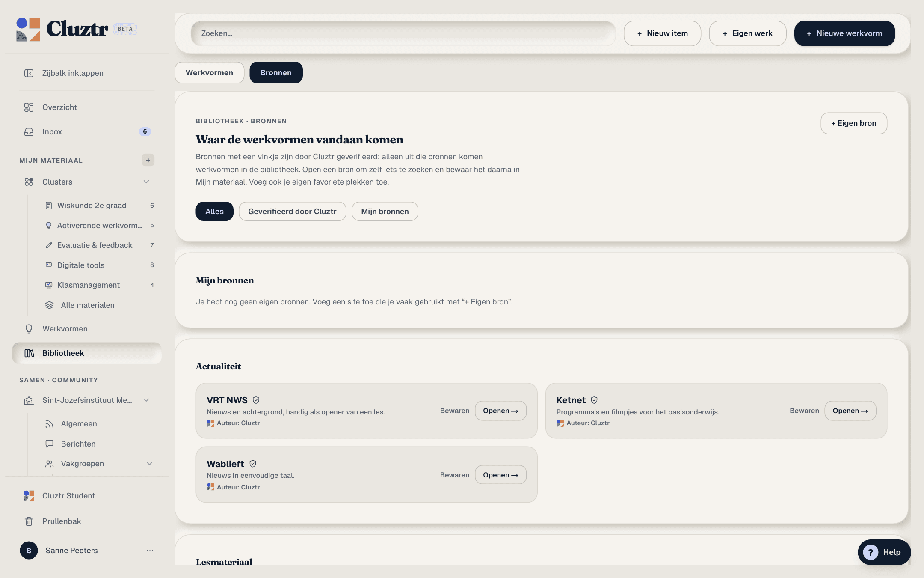Click the Zoeken search field
Viewport: 924px width, 578px height.
pyautogui.click(x=403, y=33)
